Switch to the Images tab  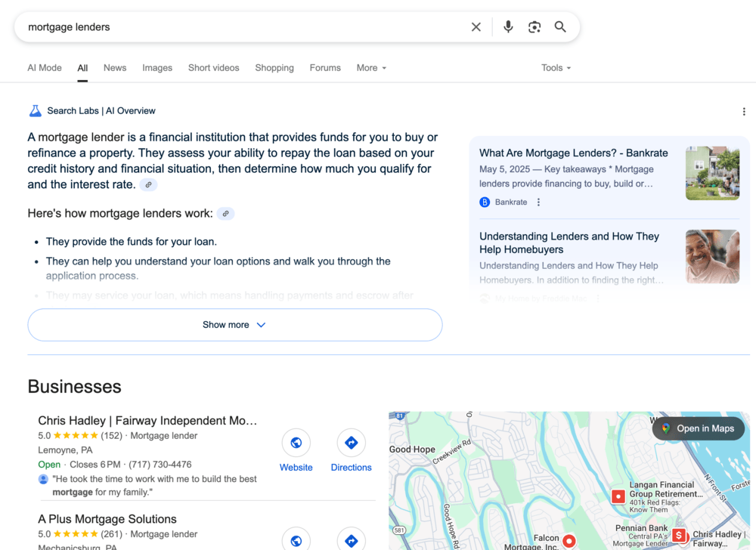coord(157,68)
